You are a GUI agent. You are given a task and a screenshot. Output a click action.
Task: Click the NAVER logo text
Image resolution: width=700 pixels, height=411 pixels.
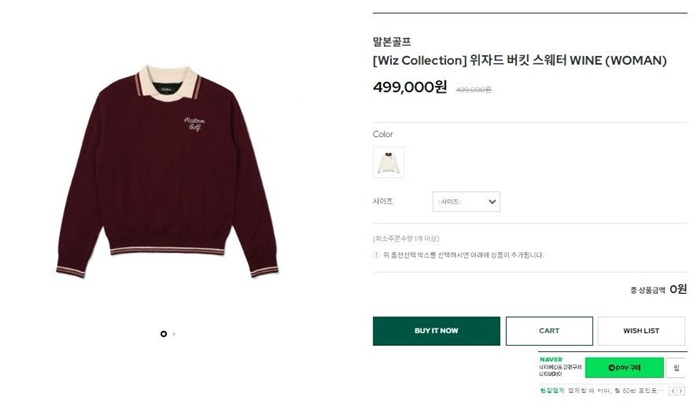pyautogui.click(x=550, y=359)
